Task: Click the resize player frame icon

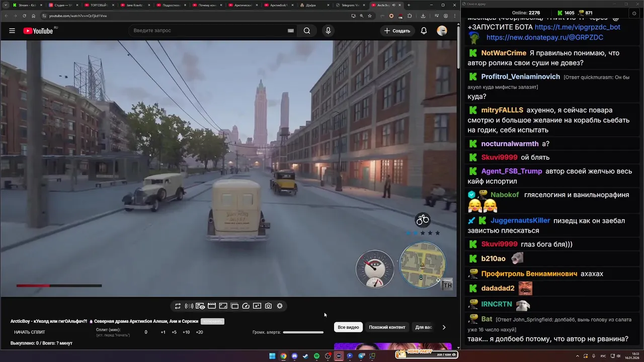Action: [x=223, y=306]
